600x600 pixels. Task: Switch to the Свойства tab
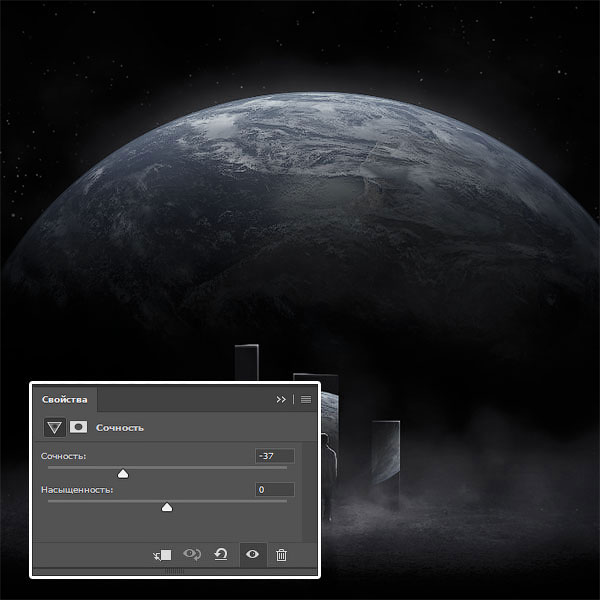coord(65,399)
